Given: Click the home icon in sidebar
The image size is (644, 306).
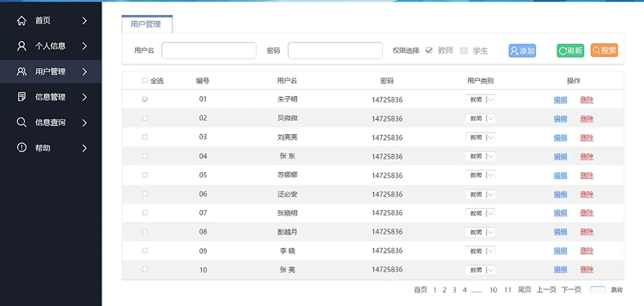Looking at the screenshot, I should click(21, 21).
